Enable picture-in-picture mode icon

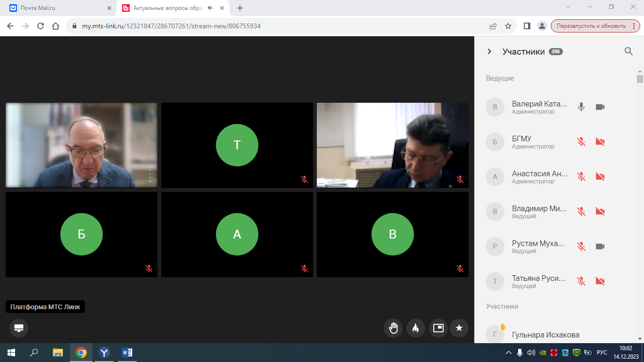pyautogui.click(x=438, y=328)
